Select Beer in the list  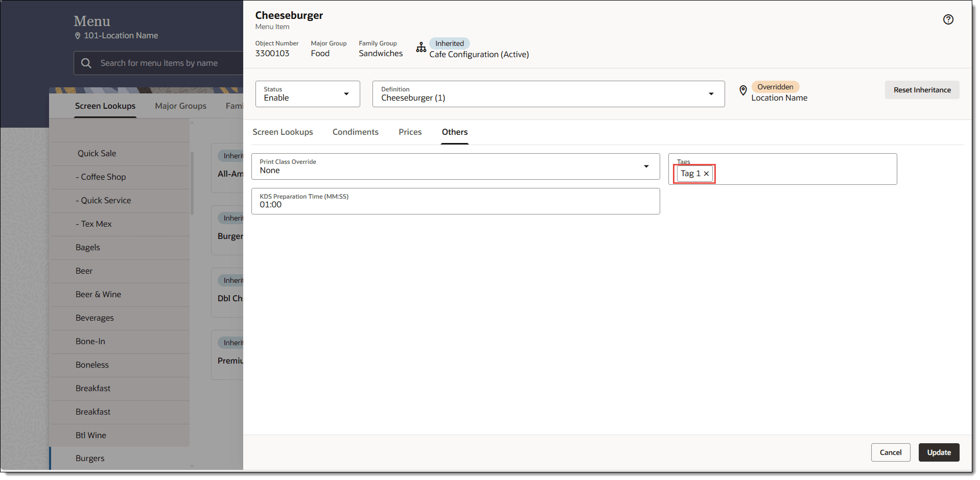tap(120, 271)
